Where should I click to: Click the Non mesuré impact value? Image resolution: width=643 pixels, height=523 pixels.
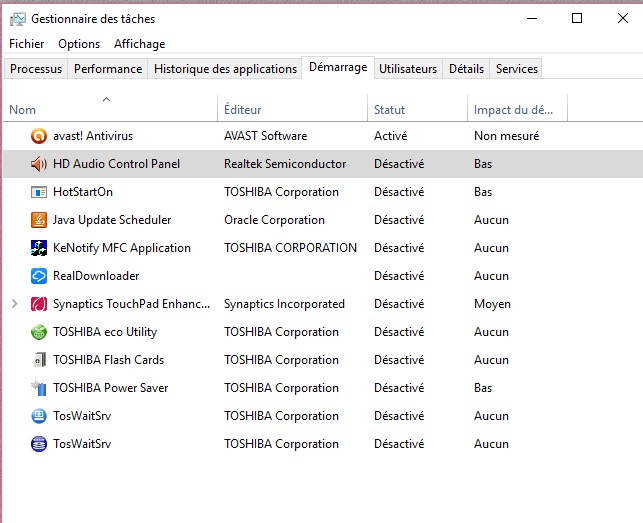[506, 136]
